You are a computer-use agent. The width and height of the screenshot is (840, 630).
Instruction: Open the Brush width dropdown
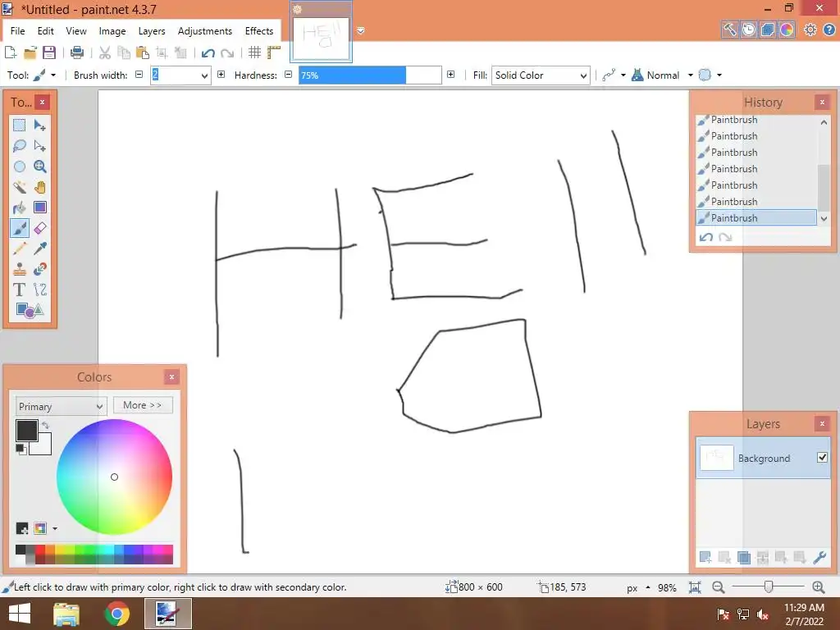[204, 75]
